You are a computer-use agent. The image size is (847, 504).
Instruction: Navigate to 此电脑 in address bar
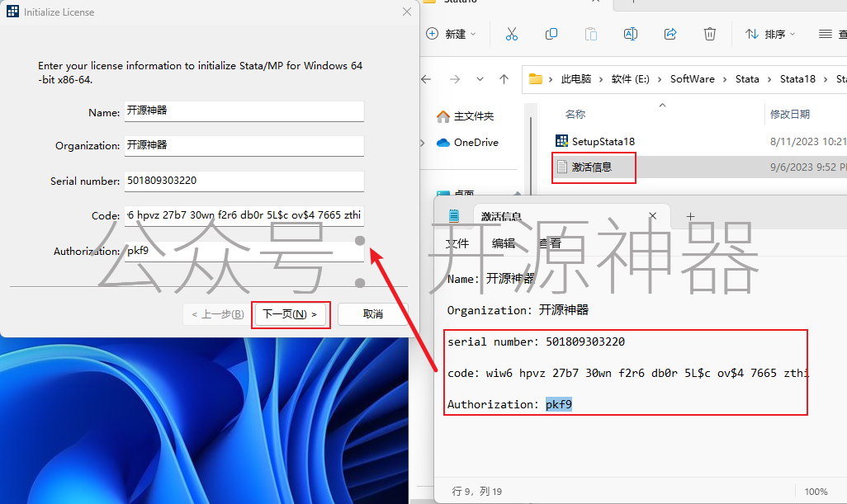pyautogui.click(x=576, y=79)
